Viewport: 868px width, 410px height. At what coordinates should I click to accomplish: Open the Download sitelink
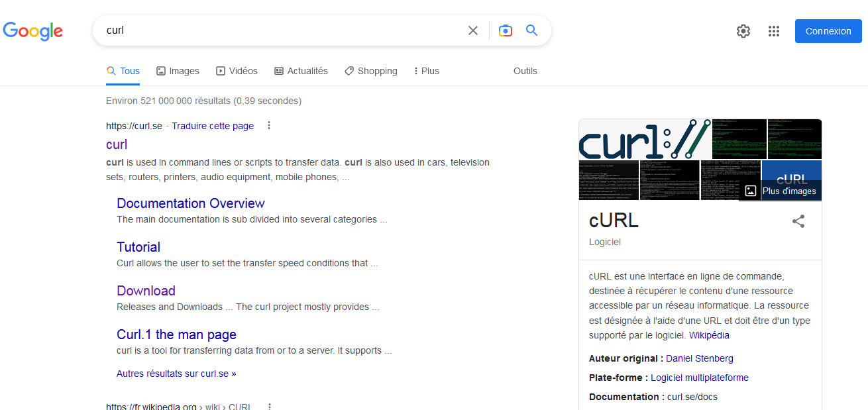coord(146,291)
